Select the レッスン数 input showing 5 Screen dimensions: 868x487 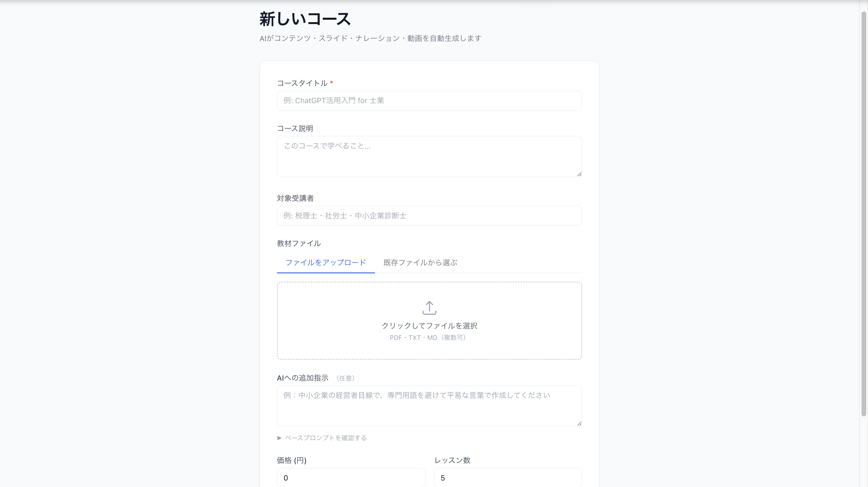pos(508,478)
